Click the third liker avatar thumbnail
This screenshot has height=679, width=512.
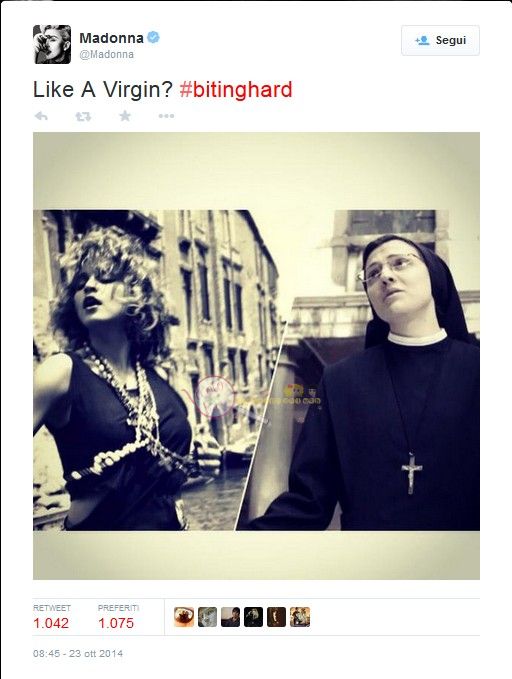coord(230,617)
